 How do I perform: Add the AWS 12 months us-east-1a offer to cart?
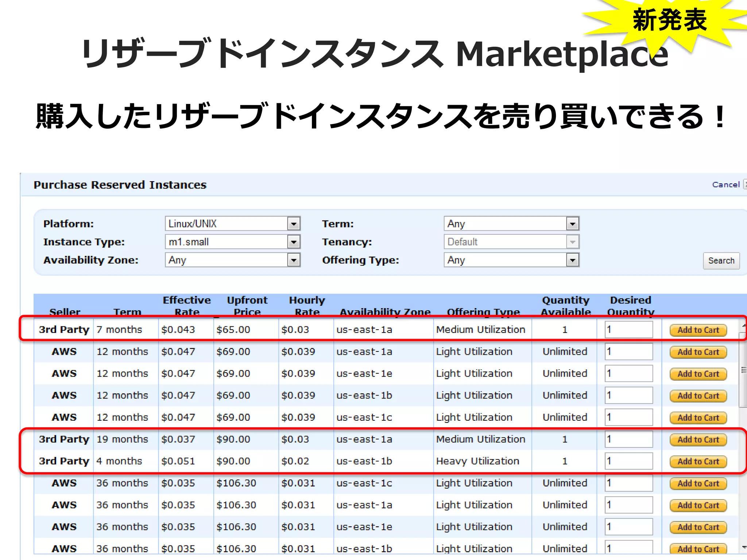point(698,352)
